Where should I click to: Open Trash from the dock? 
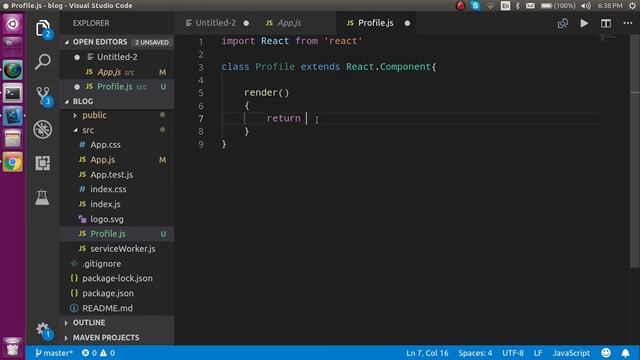13,347
